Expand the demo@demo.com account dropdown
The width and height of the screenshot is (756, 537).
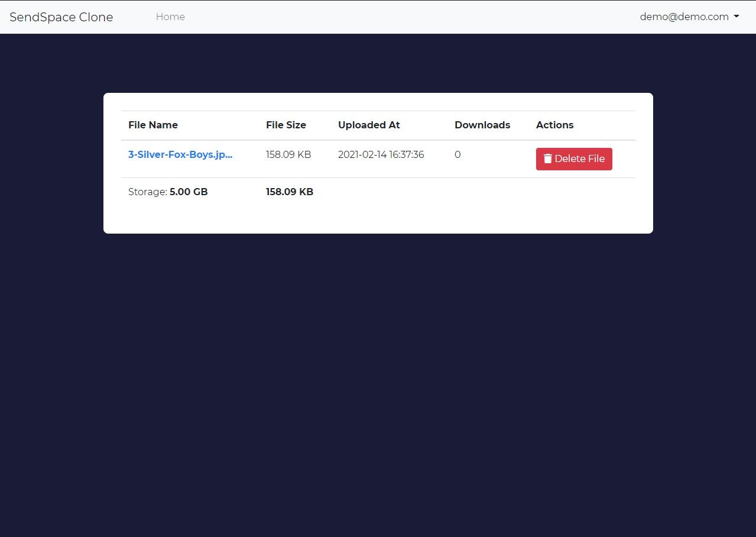(689, 17)
